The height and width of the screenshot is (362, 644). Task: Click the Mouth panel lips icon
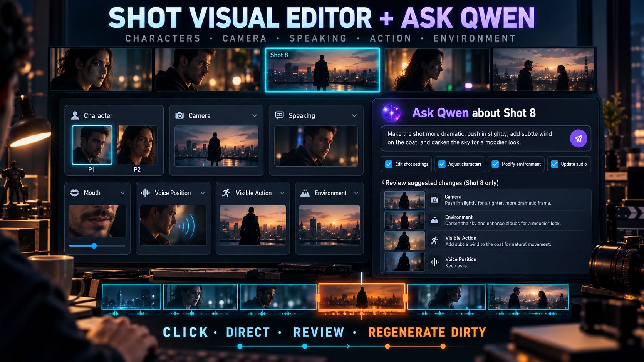click(x=75, y=193)
